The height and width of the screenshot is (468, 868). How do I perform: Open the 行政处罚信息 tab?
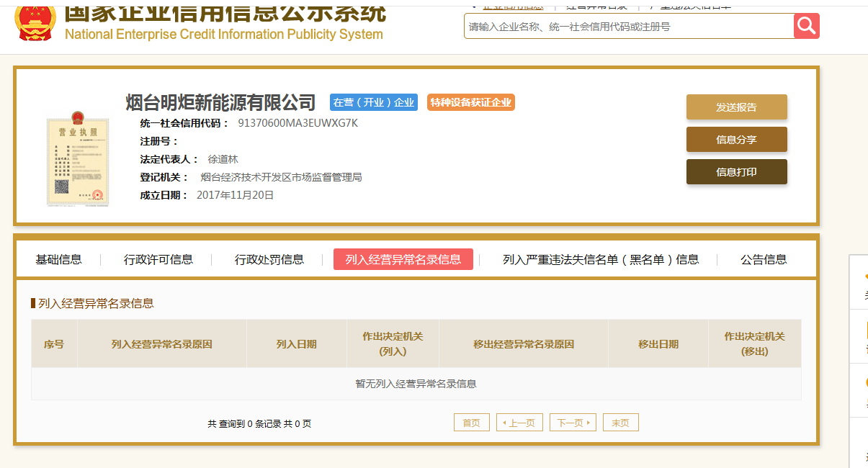coord(269,259)
